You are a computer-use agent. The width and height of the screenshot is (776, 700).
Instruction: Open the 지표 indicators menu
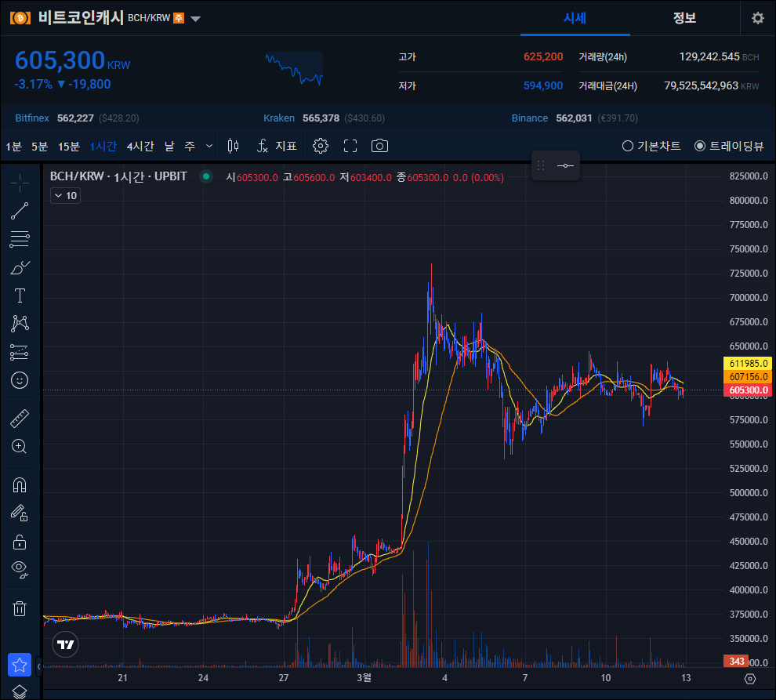(277, 146)
